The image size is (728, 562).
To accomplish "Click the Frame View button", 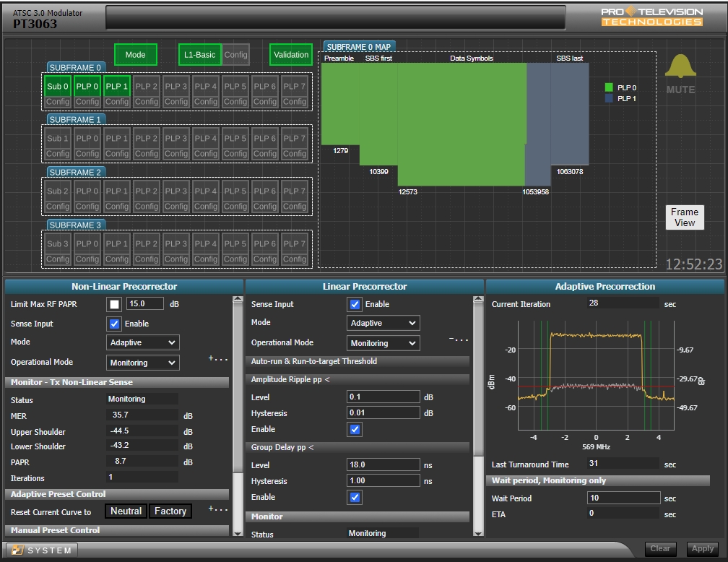I will (684, 217).
